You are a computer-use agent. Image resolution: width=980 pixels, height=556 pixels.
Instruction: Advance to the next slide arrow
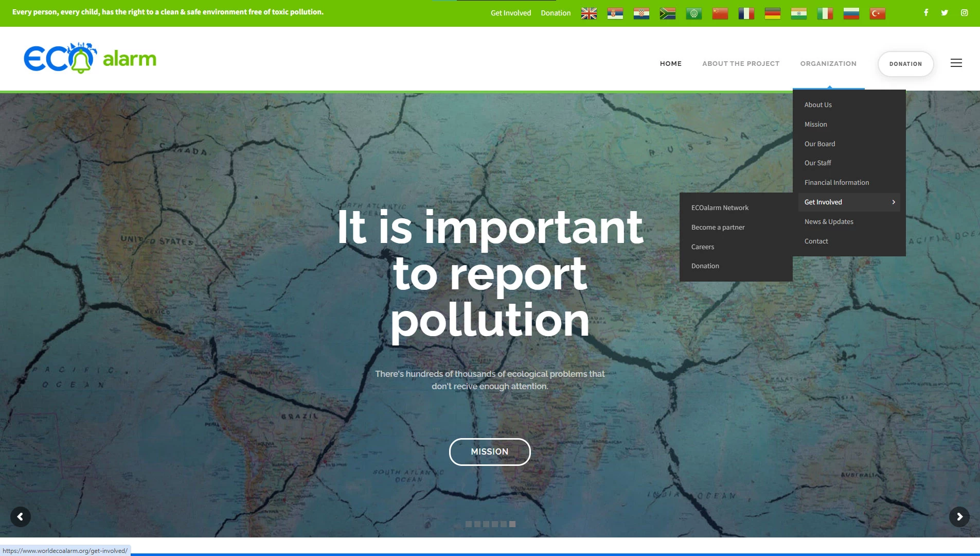959,517
